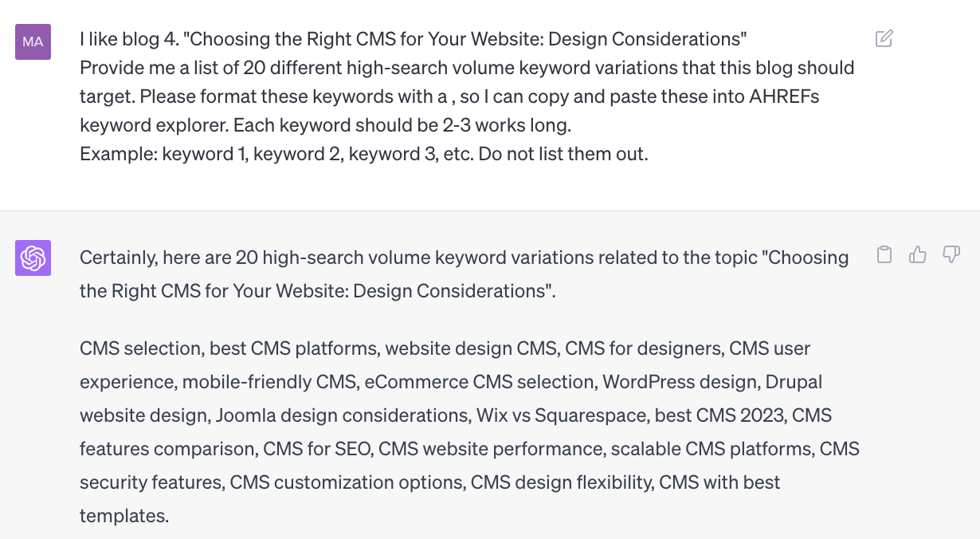The height and width of the screenshot is (539, 980).
Task: Click the "Joomla design considerations" keyword
Action: click(340, 415)
